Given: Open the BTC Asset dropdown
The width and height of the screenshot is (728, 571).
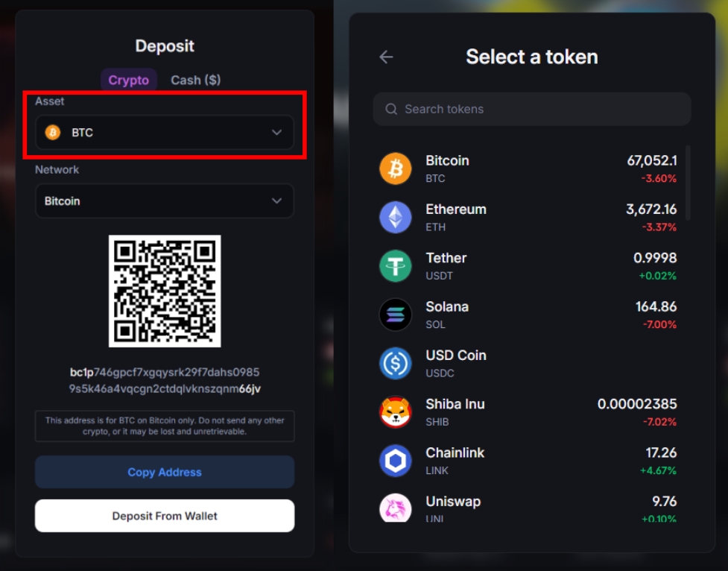Looking at the screenshot, I should coord(164,133).
